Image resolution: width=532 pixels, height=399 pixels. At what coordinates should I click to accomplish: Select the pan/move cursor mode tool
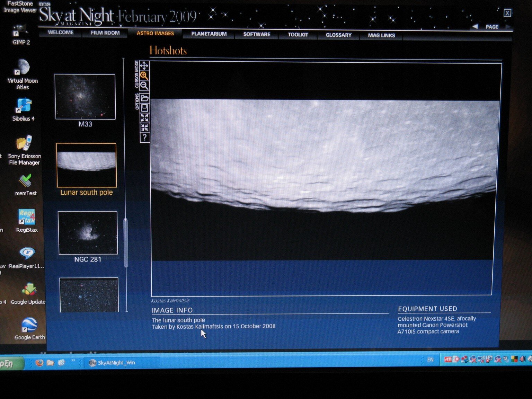pos(144,65)
